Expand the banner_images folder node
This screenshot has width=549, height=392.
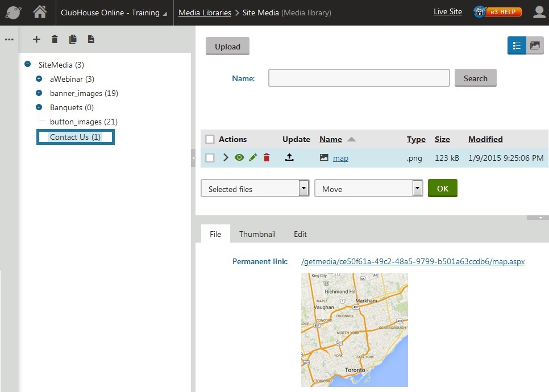click(39, 93)
